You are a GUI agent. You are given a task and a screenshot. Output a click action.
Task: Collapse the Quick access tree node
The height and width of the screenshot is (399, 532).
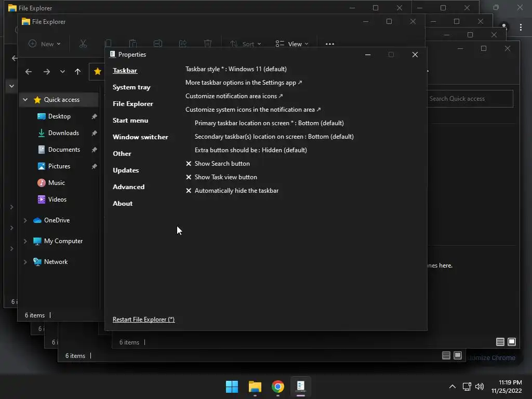pos(25,100)
